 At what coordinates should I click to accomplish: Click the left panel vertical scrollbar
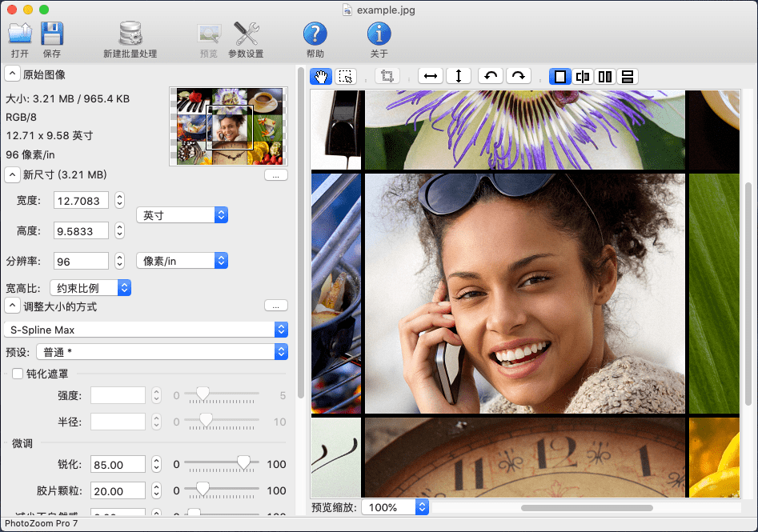coord(301,233)
